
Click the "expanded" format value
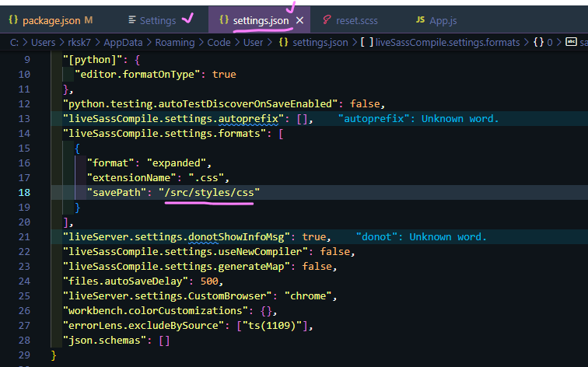(177, 163)
